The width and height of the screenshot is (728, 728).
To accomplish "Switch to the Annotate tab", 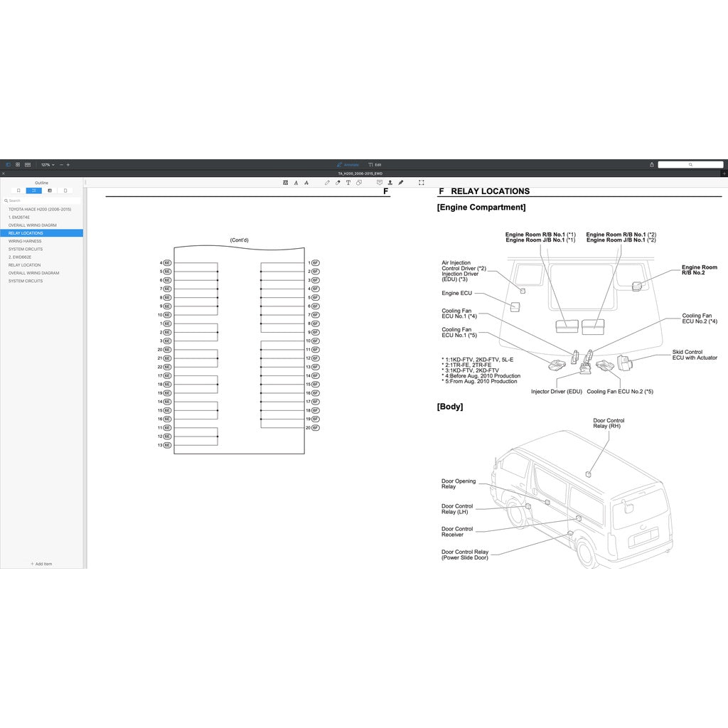I will [348, 164].
